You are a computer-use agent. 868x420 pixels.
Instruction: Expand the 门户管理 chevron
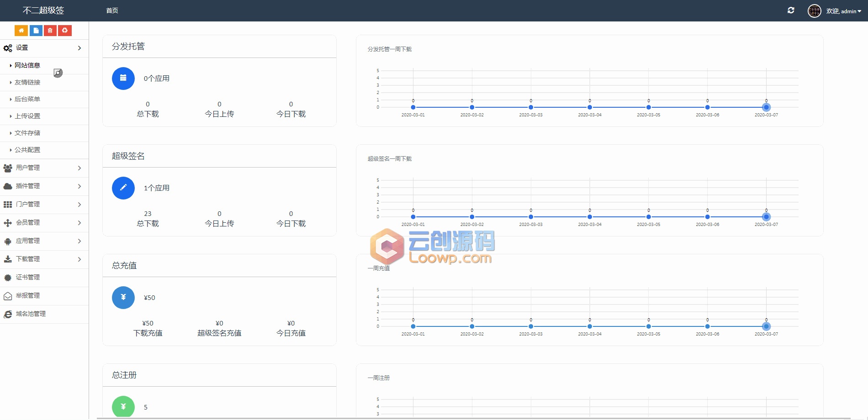tap(79, 205)
